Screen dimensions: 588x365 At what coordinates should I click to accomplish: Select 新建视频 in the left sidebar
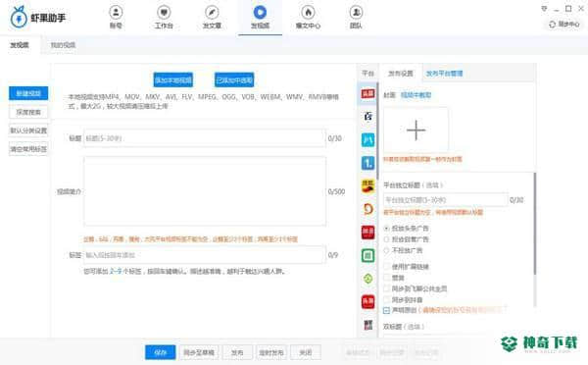[28, 93]
